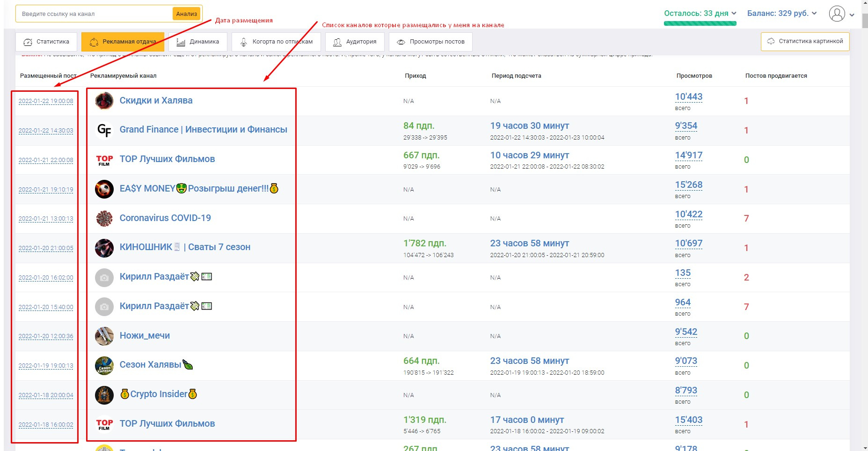This screenshot has width=868, height=451.
Task: Click the Рекламная отдача tab megaphone icon
Action: (94, 42)
